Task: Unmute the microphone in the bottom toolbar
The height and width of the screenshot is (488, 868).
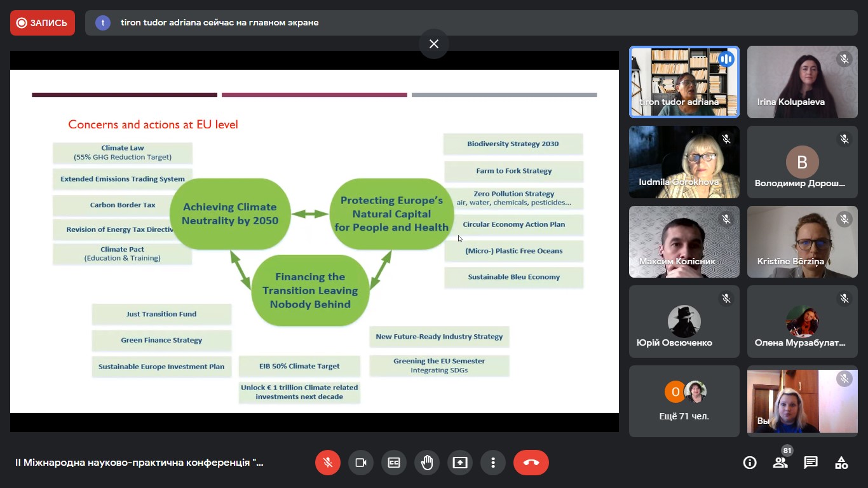Action: (328, 463)
